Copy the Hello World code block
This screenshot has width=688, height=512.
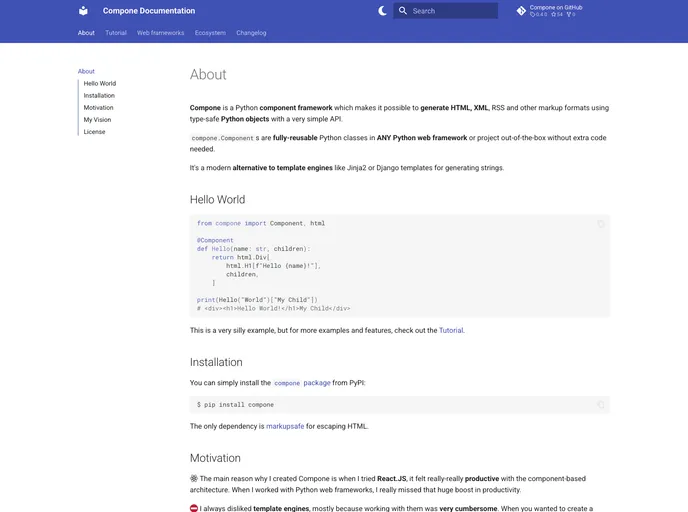[x=600, y=224]
